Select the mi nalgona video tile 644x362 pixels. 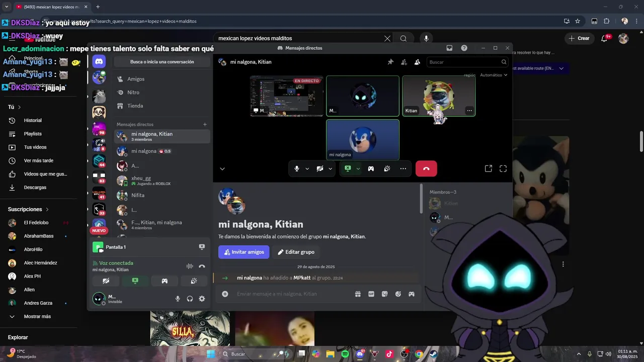[x=363, y=140]
